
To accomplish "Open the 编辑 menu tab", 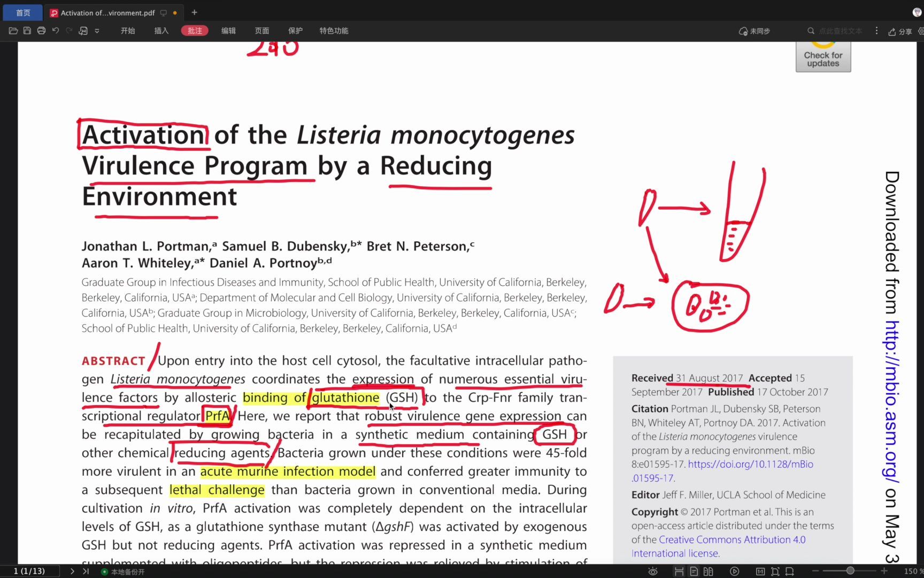I will point(228,31).
